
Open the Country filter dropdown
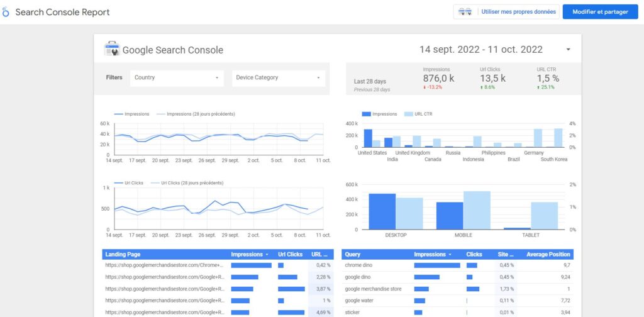(177, 78)
